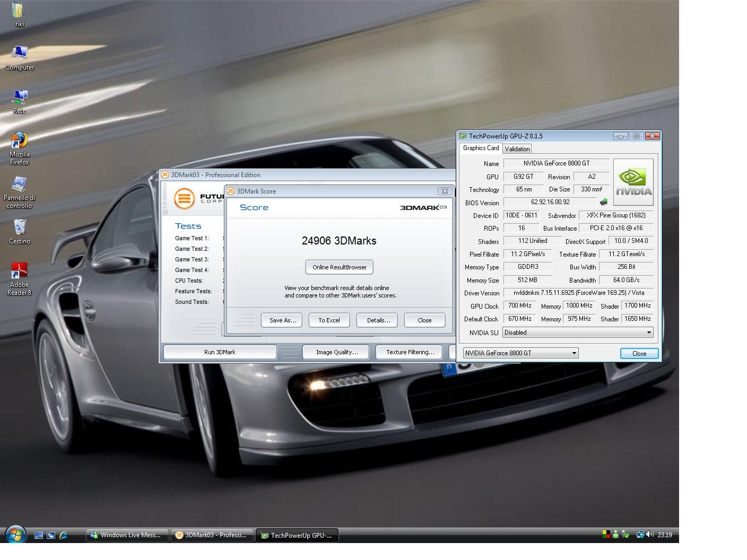Click the BIOS Version field 62.92.16.00.92

[550, 202]
